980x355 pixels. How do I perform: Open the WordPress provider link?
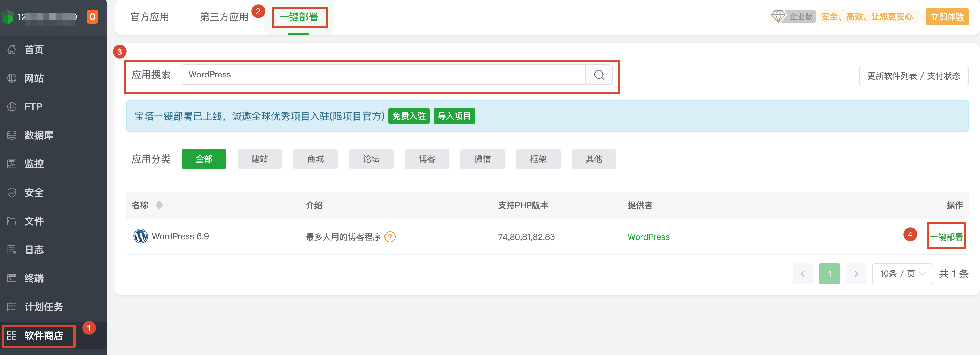[648, 237]
